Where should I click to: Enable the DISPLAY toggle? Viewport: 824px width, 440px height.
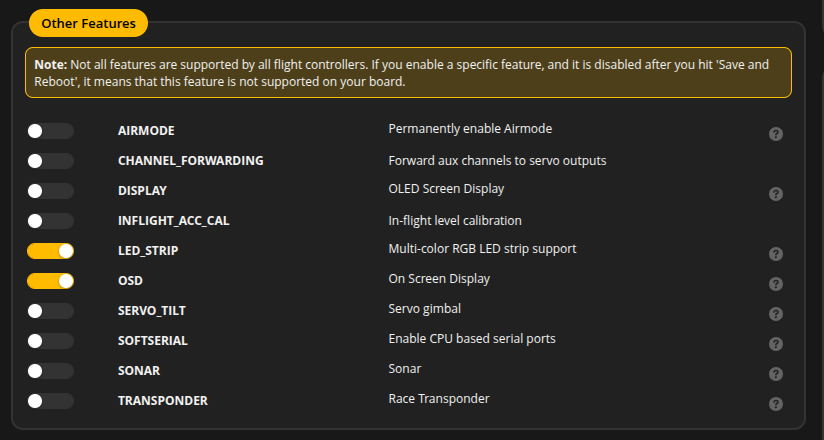pyautogui.click(x=50, y=191)
